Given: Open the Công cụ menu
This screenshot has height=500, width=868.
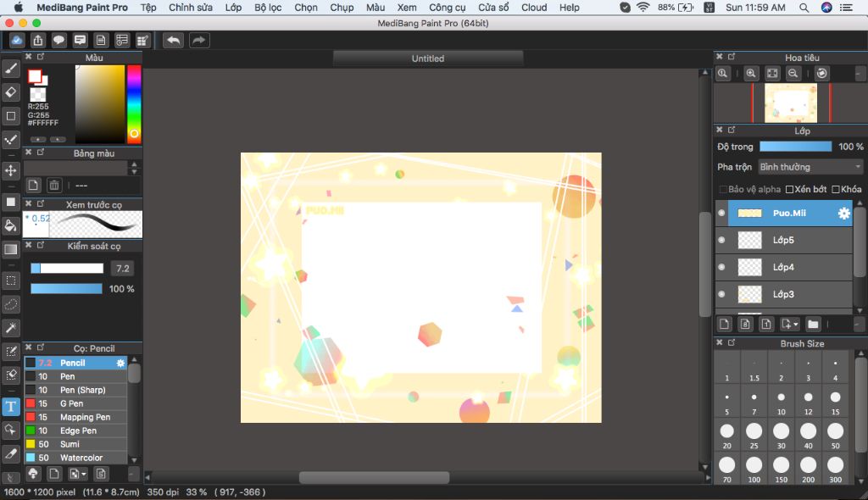Looking at the screenshot, I should [448, 8].
